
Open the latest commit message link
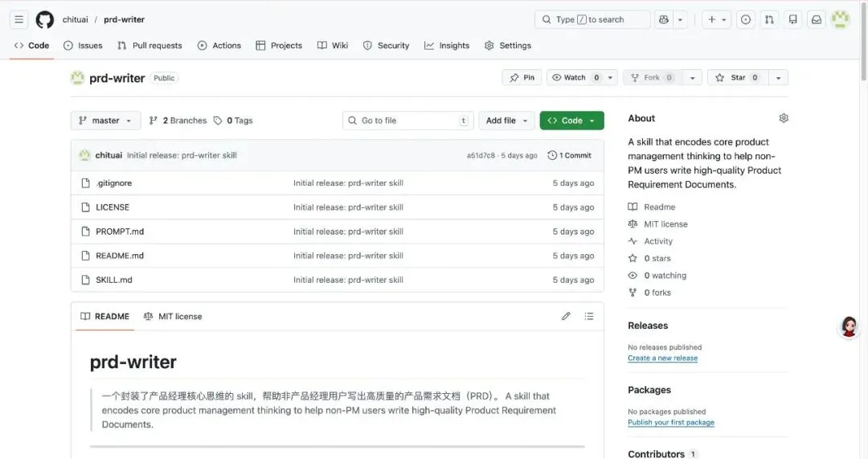(x=182, y=155)
